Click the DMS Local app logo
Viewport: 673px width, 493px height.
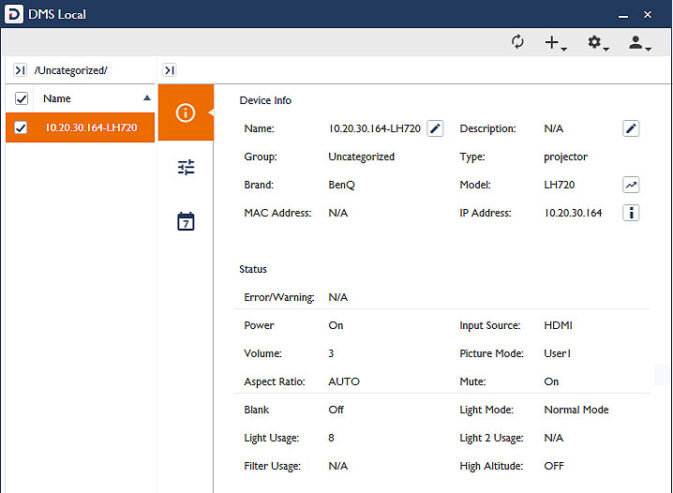click(x=14, y=14)
